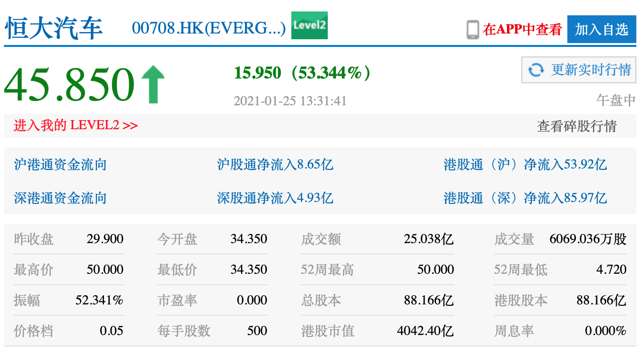The width and height of the screenshot is (644, 358).
Task: Click the 今开盘 value 34.350
Action: 249,239
